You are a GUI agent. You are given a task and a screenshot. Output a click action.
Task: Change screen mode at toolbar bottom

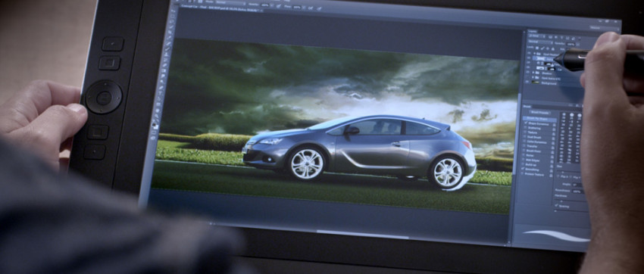click(x=153, y=139)
